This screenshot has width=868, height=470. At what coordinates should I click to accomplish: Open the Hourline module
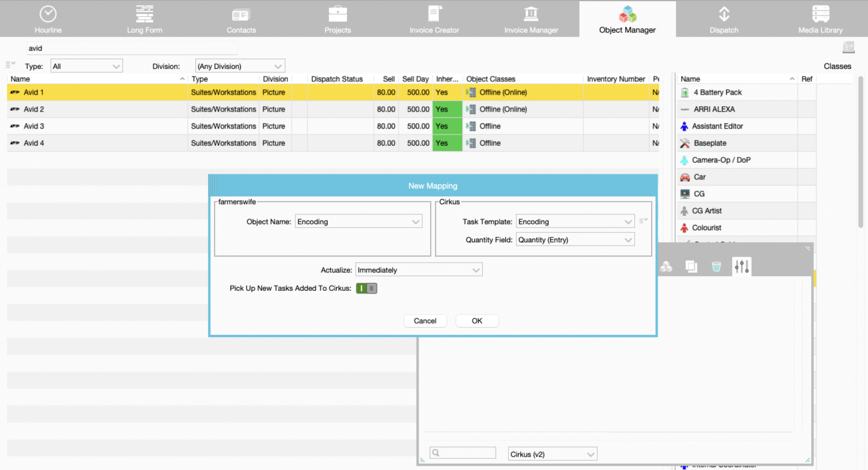point(48,19)
